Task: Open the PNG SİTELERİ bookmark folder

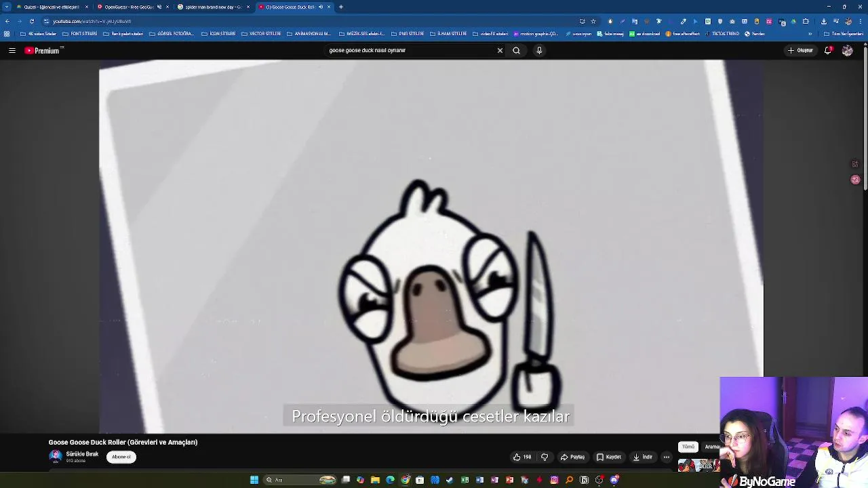Action: click(407, 34)
